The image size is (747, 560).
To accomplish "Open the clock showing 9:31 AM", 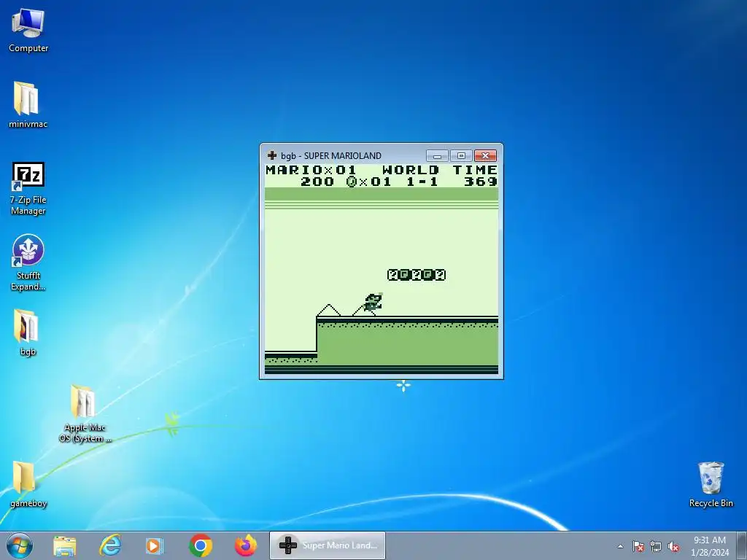I will (710, 540).
